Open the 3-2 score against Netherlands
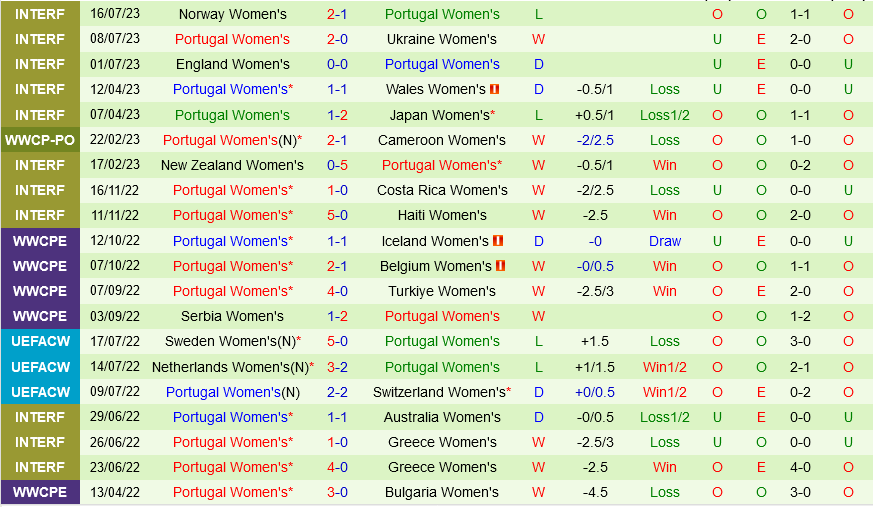The image size is (873, 507). coord(338,367)
